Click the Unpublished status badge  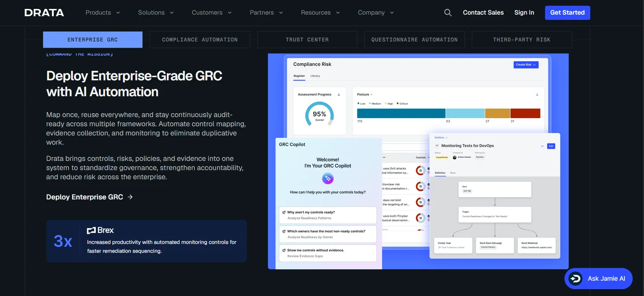[x=441, y=157]
